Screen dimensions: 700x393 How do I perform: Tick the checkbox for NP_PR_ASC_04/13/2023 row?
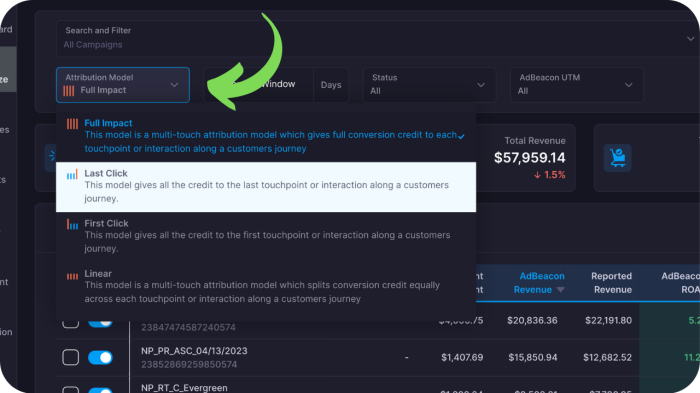pos(71,357)
